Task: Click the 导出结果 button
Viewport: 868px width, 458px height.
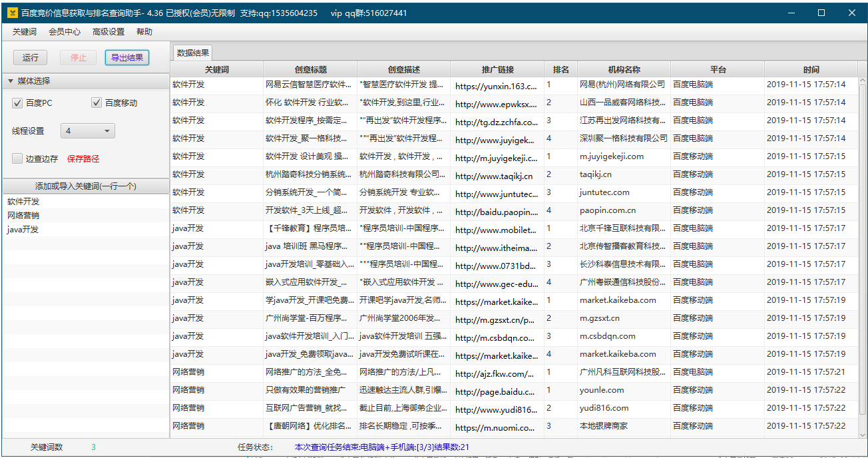Action: (126, 58)
